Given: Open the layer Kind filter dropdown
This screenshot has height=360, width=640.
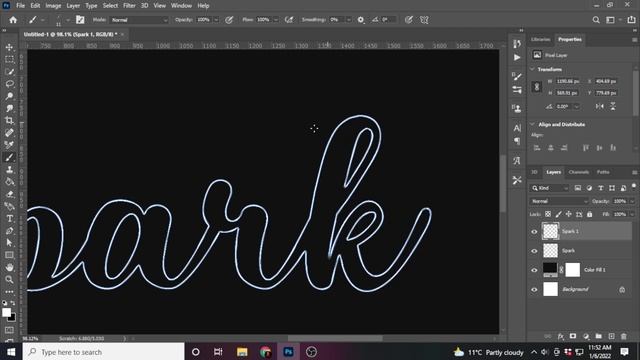Looking at the screenshot, I should click(549, 188).
